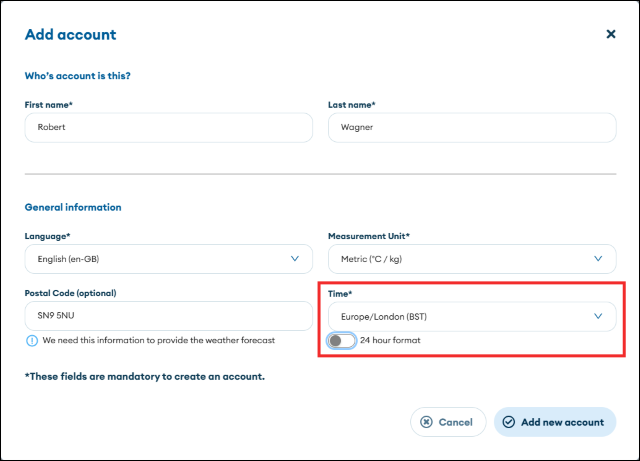Click the info icon beside weather forecast note

[x=32, y=341]
